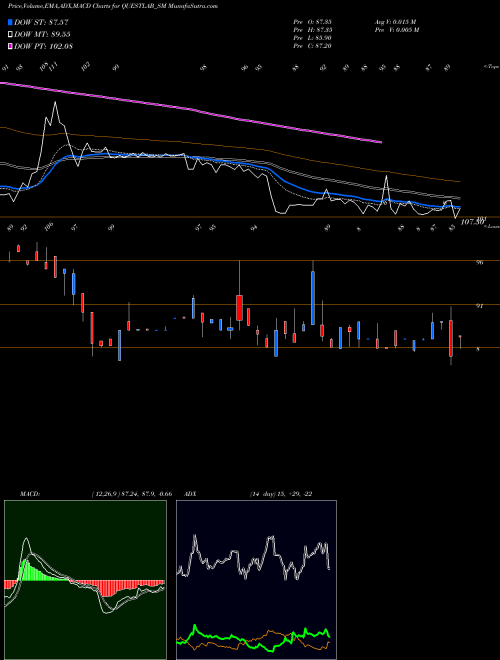Open the green MACD histogram chart
Viewport: 500px width, 660px height.
point(85,580)
